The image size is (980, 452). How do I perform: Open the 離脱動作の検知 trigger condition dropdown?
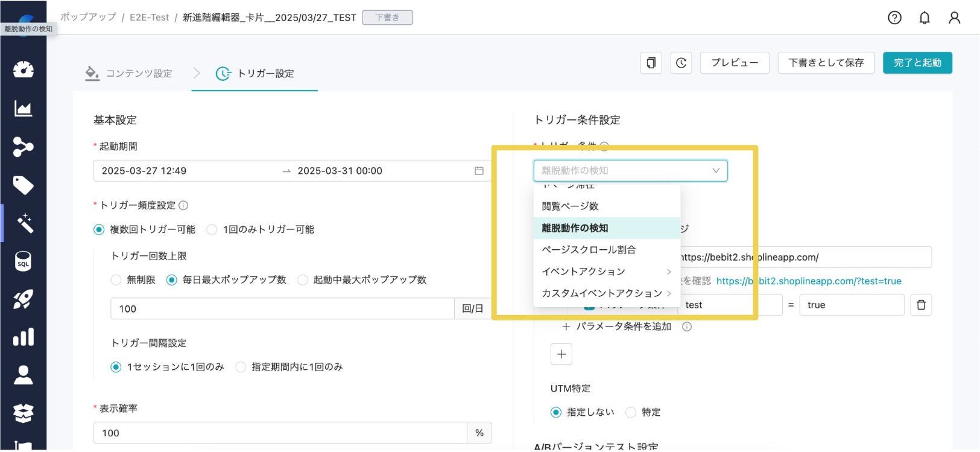630,171
